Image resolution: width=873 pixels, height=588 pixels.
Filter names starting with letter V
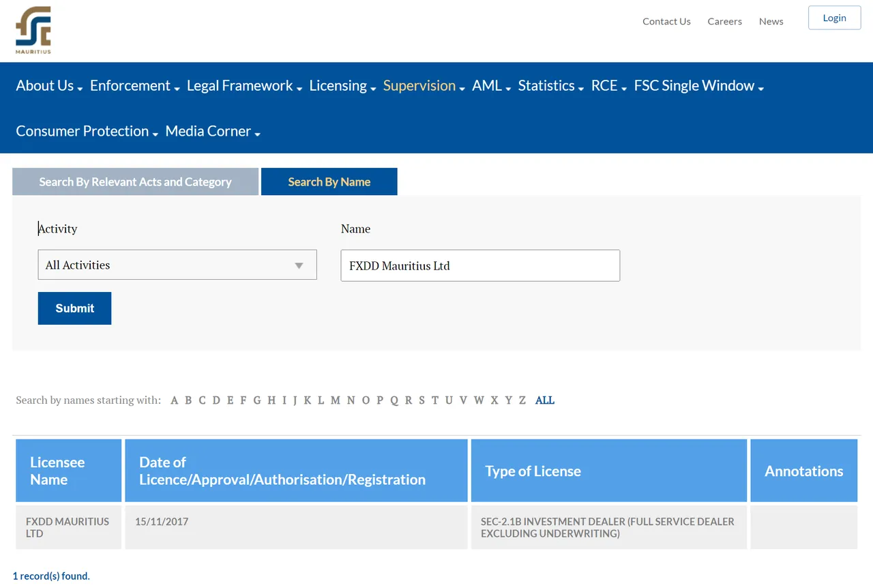click(x=463, y=400)
